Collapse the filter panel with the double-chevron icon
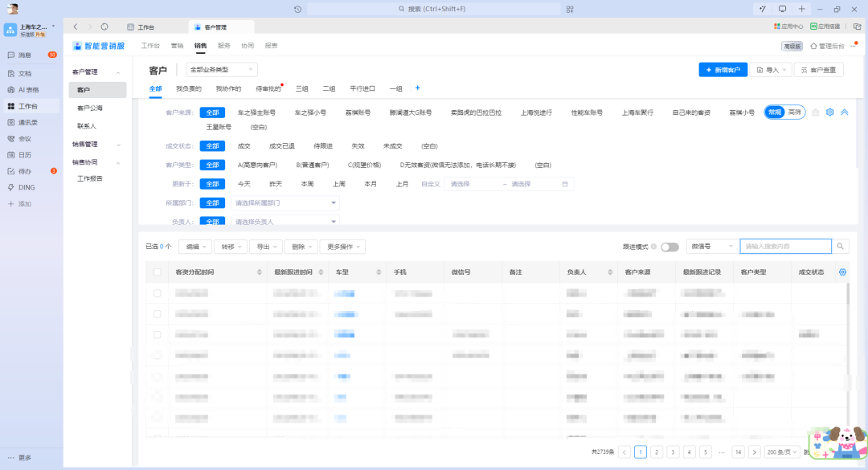868x470 pixels. tap(844, 112)
